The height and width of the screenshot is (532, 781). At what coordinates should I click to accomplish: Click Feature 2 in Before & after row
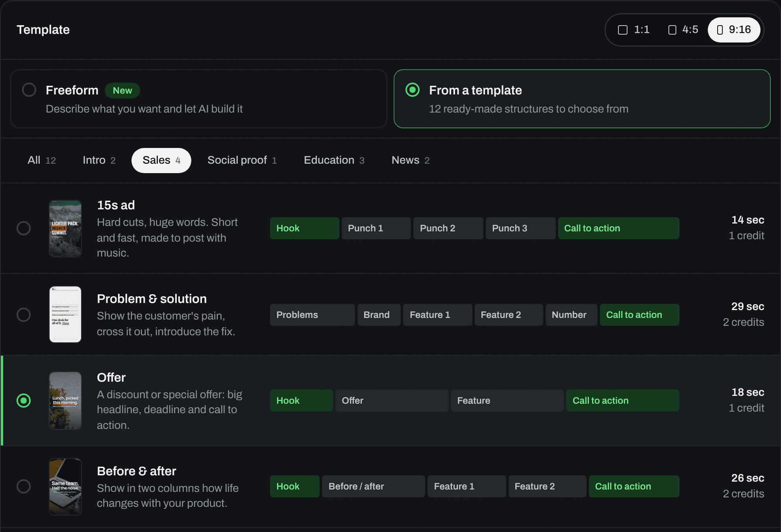pos(548,486)
